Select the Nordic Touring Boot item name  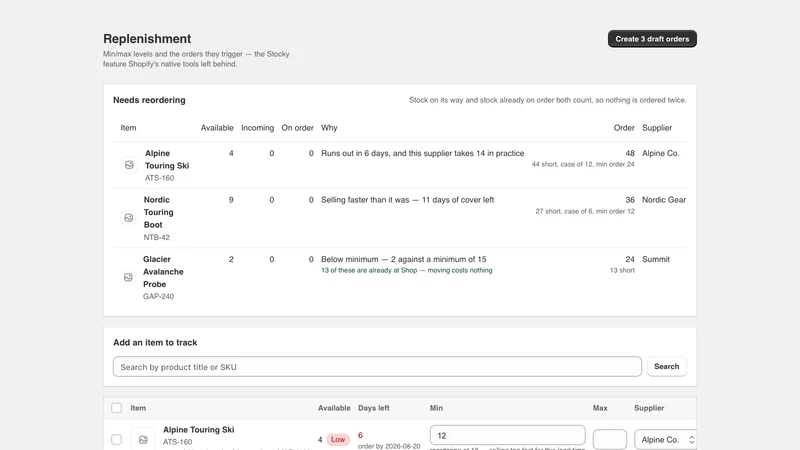pyautogui.click(x=158, y=212)
